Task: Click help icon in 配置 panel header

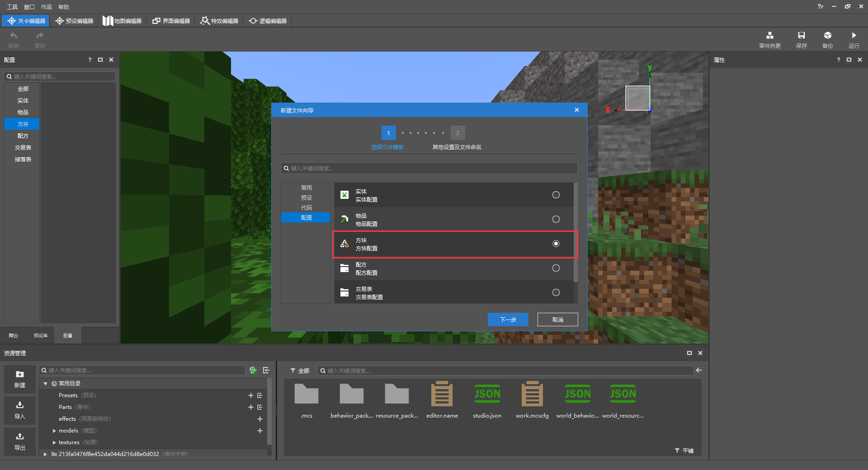Action: [x=90, y=60]
